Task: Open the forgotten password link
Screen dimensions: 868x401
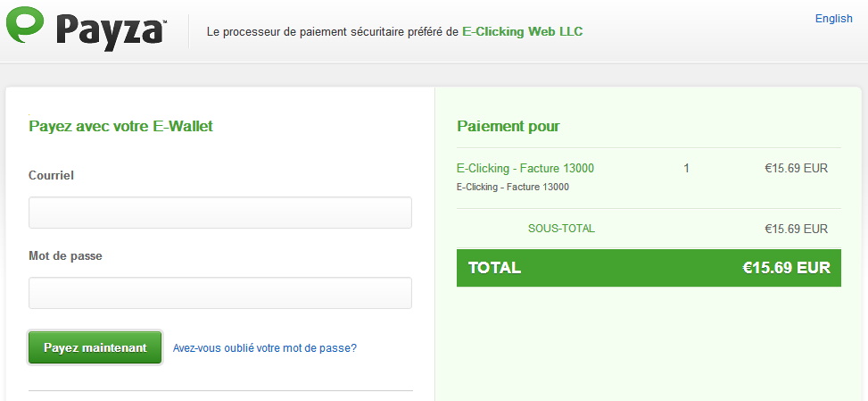Action: [x=264, y=348]
